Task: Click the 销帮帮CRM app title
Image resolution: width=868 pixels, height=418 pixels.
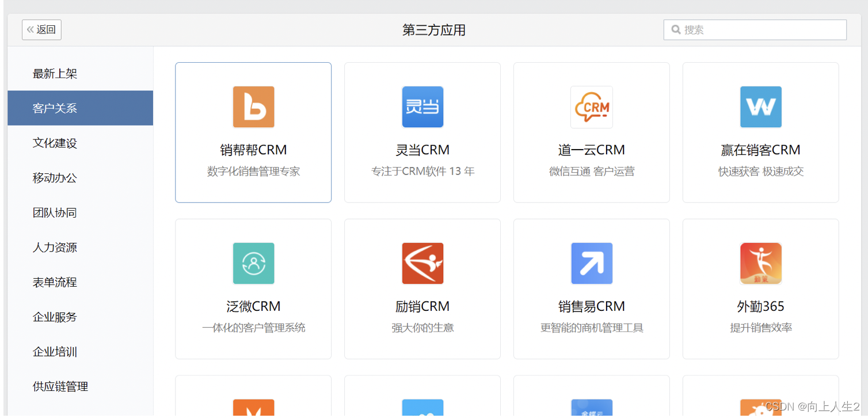Action: (253, 150)
